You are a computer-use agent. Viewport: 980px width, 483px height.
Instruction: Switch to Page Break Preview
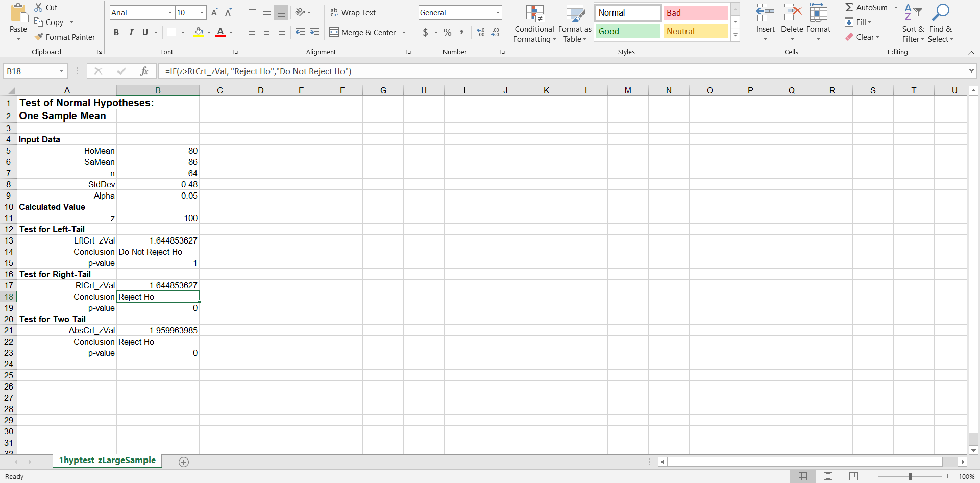(853, 476)
